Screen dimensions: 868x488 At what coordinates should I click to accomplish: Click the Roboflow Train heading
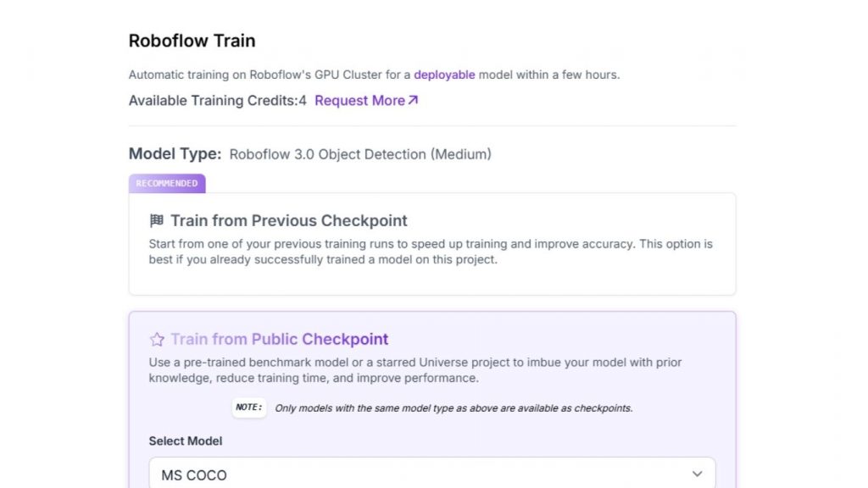point(192,41)
